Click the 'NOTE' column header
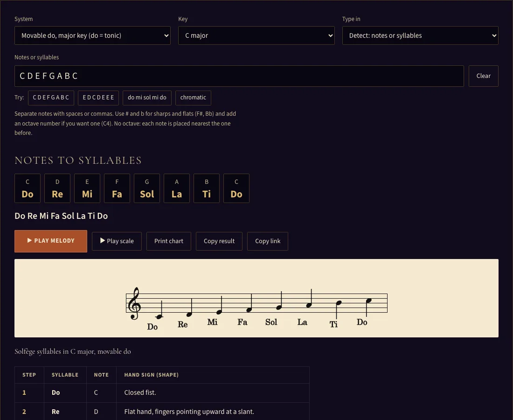Screen dimensions: 513x420 [x=101, y=375]
